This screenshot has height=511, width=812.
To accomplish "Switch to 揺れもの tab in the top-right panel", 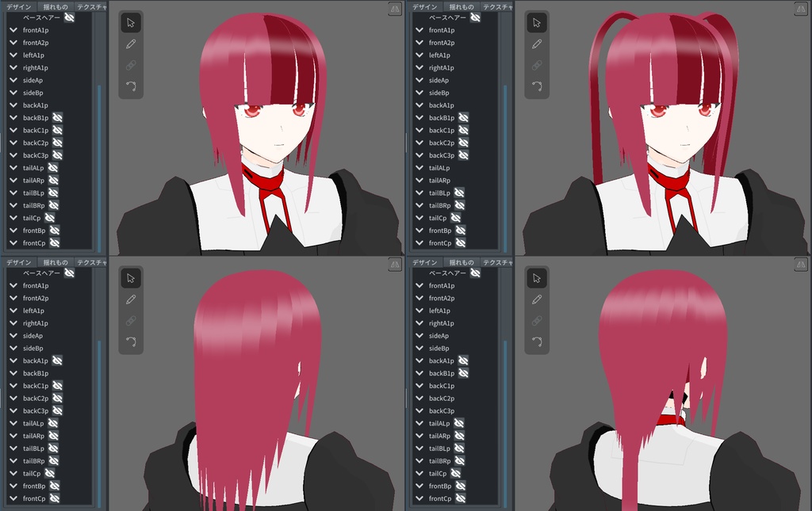I will point(461,6).
